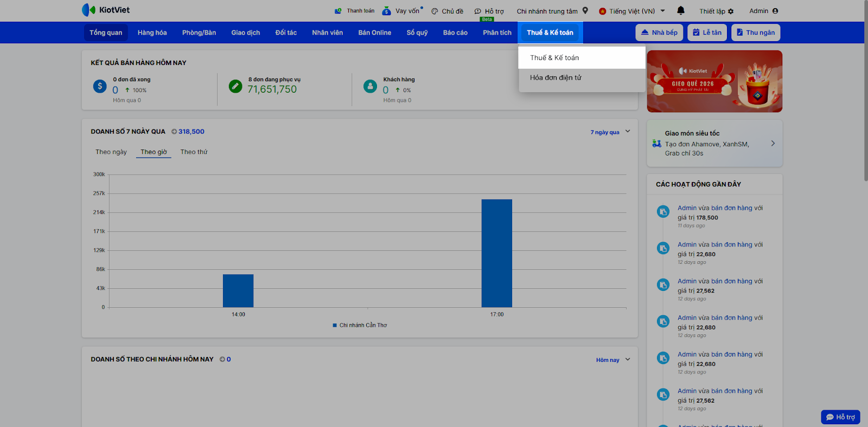868x427 pixels.
Task: Click the Vay vốn money bag icon
Action: (x=386, y=11)
